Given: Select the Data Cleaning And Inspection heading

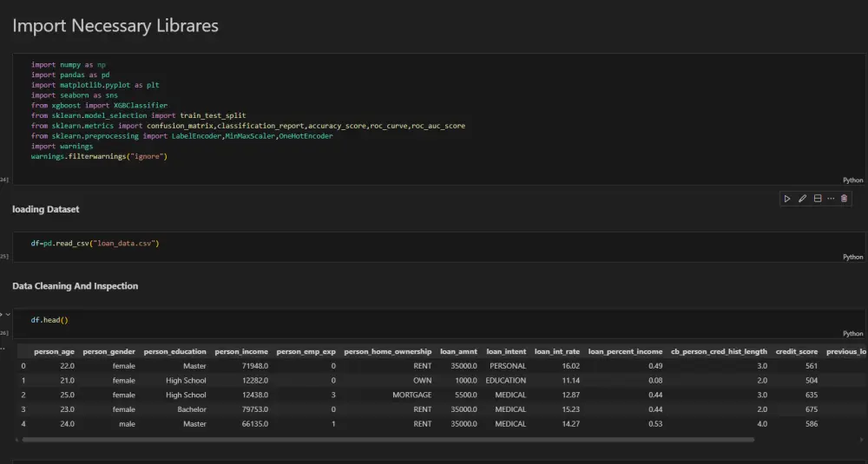Looking at the screenshot, I should coord(75,285).
